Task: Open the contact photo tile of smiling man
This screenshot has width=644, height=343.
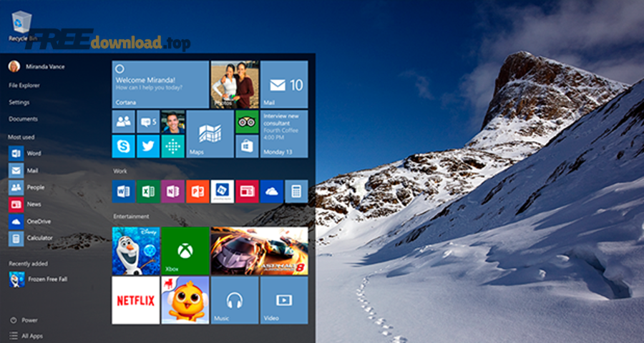Action: (173, 121)
